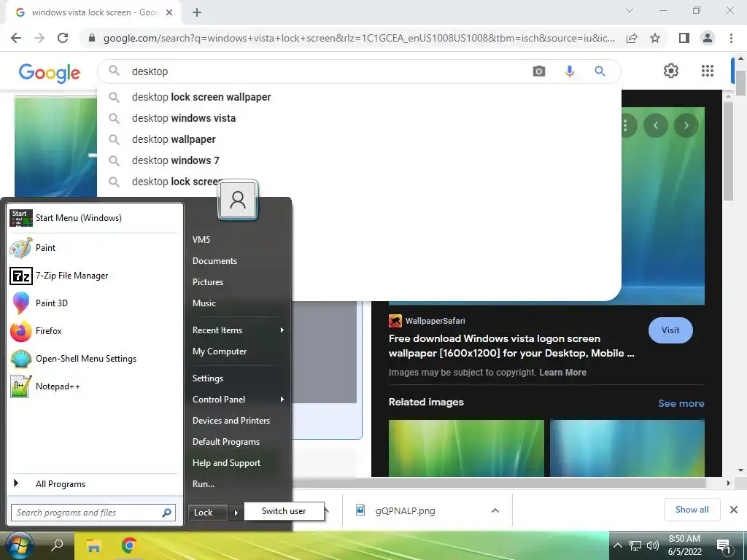Click Search programs and files box

93,513
